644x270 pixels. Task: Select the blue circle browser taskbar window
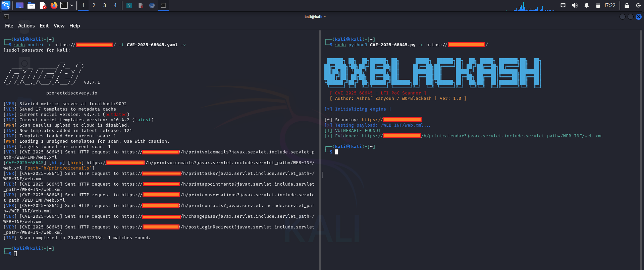pos(152,5)
